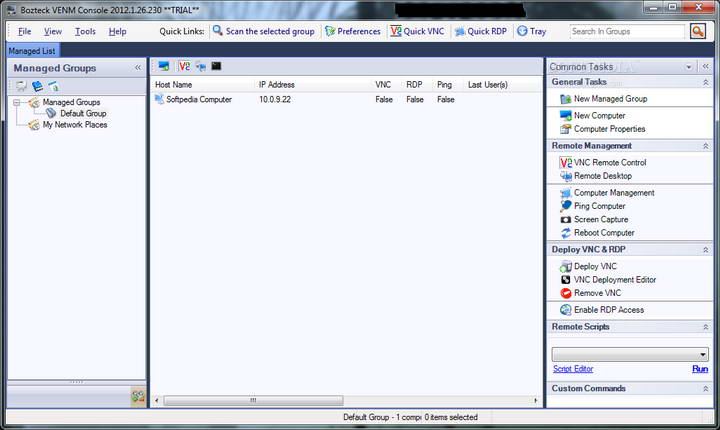Open the View menu

coord(53,31)
